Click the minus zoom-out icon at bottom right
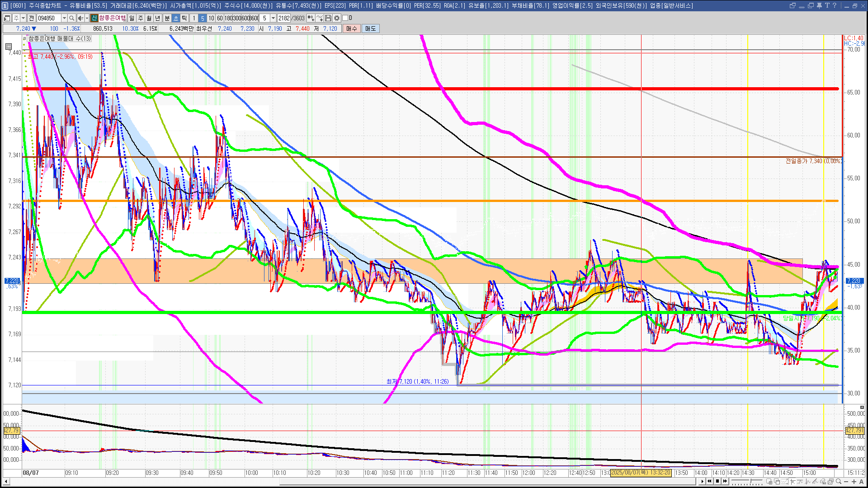 coord(846,482)
